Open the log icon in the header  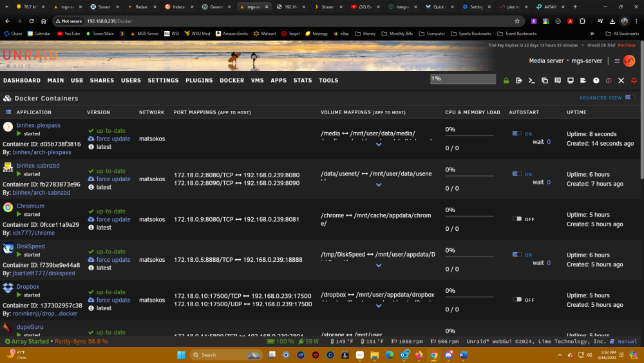[x=583, y=81]
